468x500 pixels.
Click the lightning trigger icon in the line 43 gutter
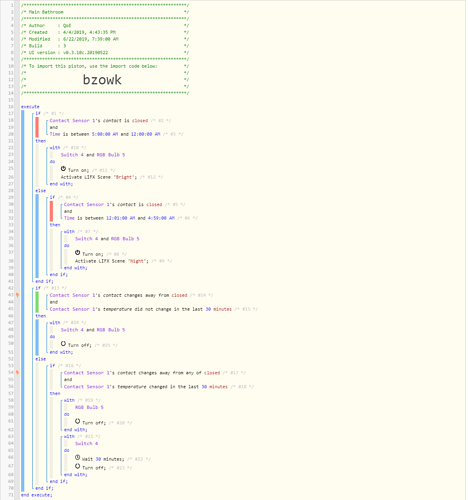[17, 295]
